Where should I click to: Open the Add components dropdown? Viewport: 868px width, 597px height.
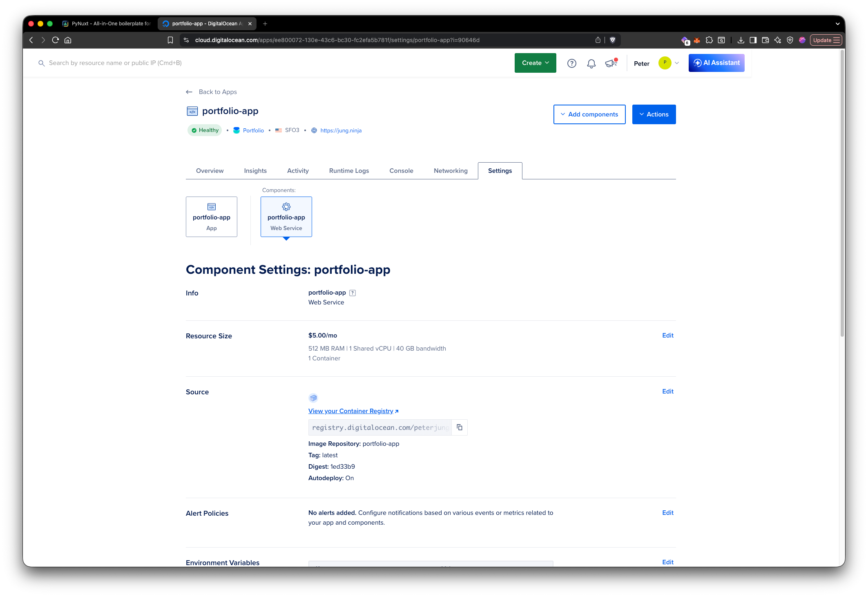589,114
